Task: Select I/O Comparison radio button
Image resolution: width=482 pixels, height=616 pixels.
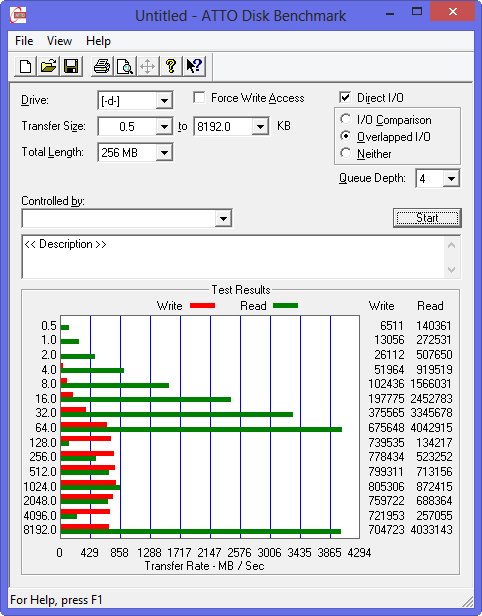Action: 346,119
